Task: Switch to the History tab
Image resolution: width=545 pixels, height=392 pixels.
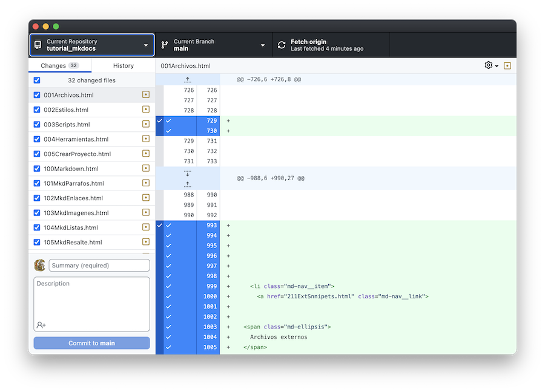Action: [124, 65]
